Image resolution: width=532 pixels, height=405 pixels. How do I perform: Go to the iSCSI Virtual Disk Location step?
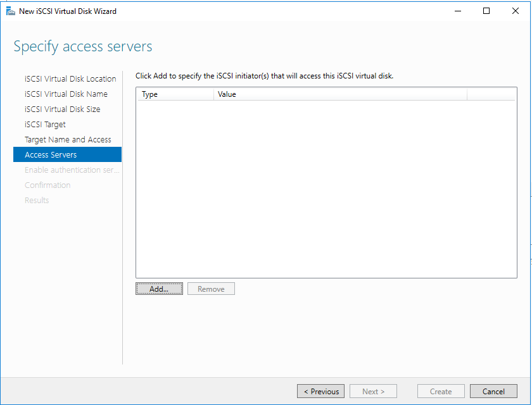[70, 79]
